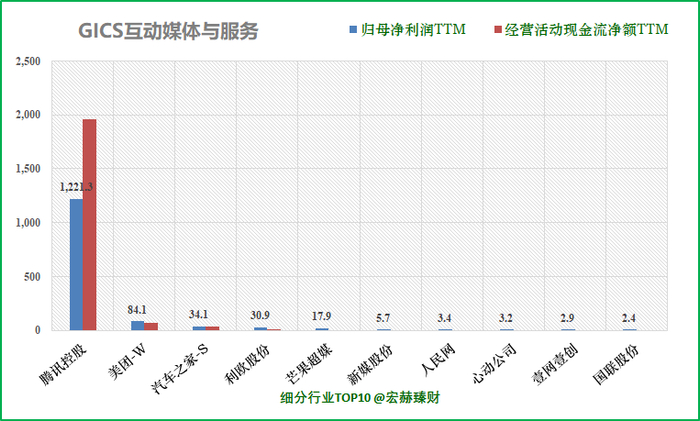700x421 pixels.
Task: Click the footer caption 细分行业TOP10 @宏赫臻财
Action: point(360,397)
